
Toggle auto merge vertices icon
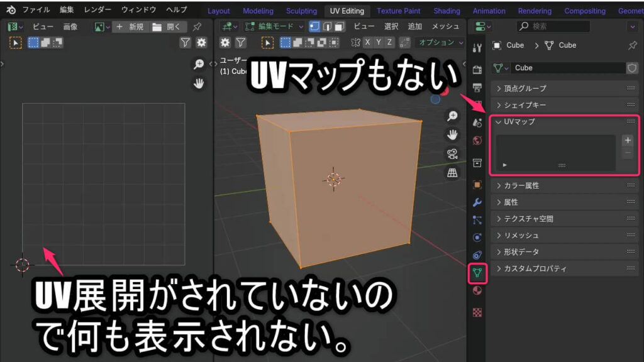click(404, 43)
